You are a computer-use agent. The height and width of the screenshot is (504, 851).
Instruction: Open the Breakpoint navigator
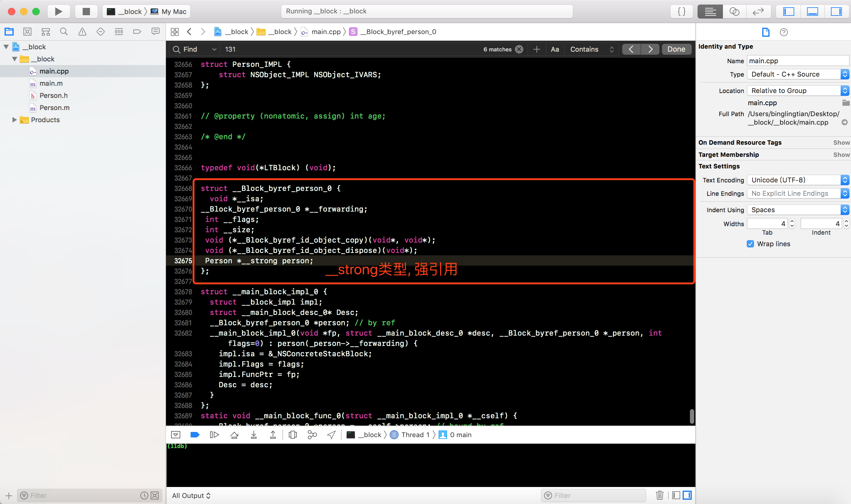click(137, 32)
